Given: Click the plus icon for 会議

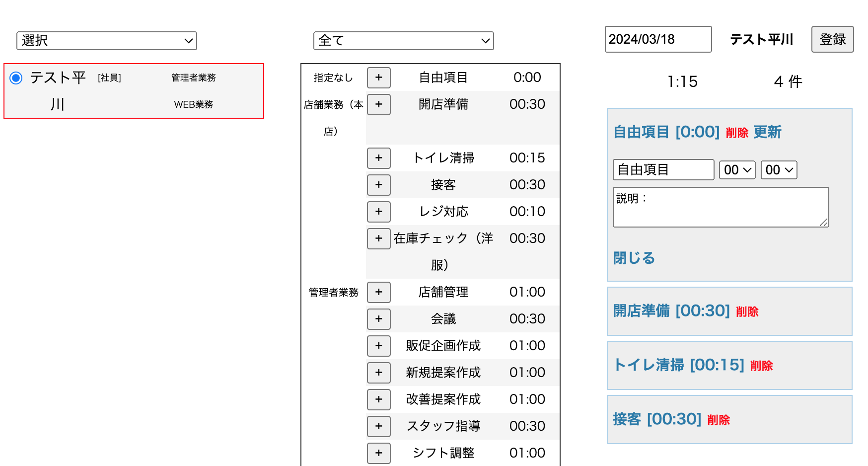Looking at the screenshot, I should coord(379,319).
